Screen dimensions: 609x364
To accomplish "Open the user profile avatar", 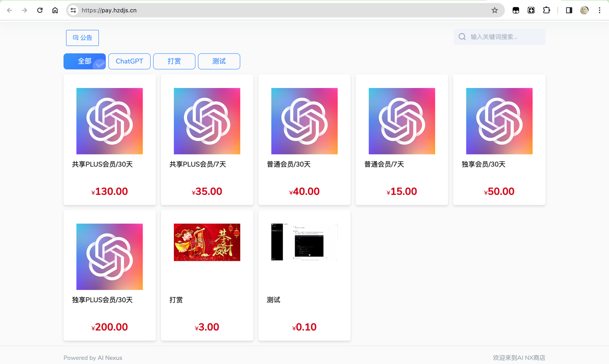I will [x=584, y=10].
